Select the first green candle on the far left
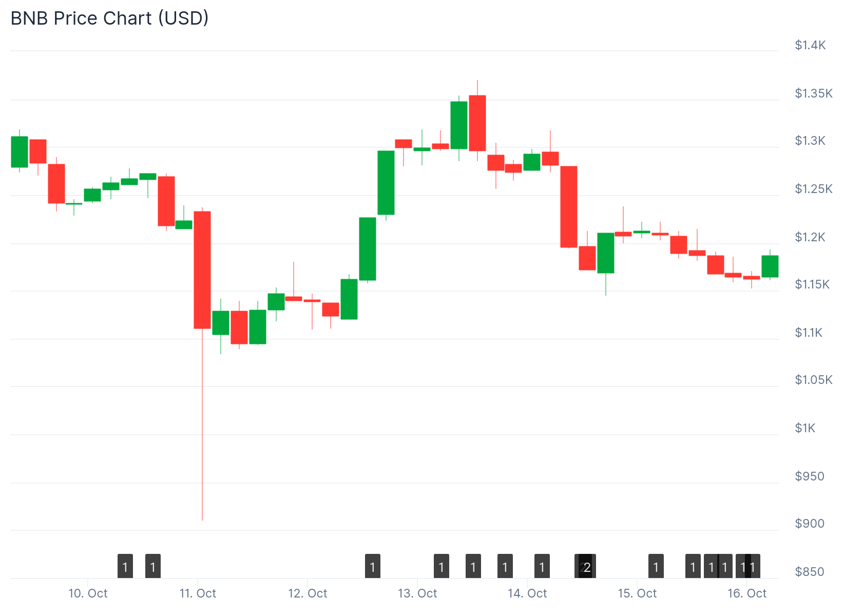This screenshot has height=616, width=844. tap(20, 152)
